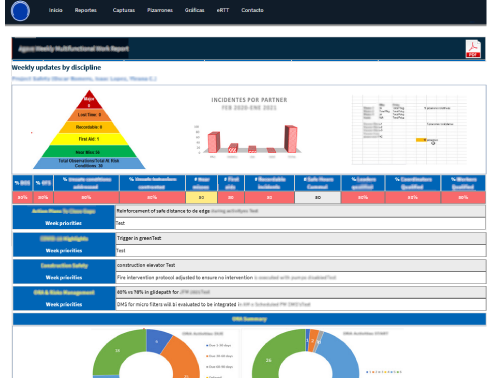
Task: Click the yellow near misses value cell
Action: (x=201, y=197)
